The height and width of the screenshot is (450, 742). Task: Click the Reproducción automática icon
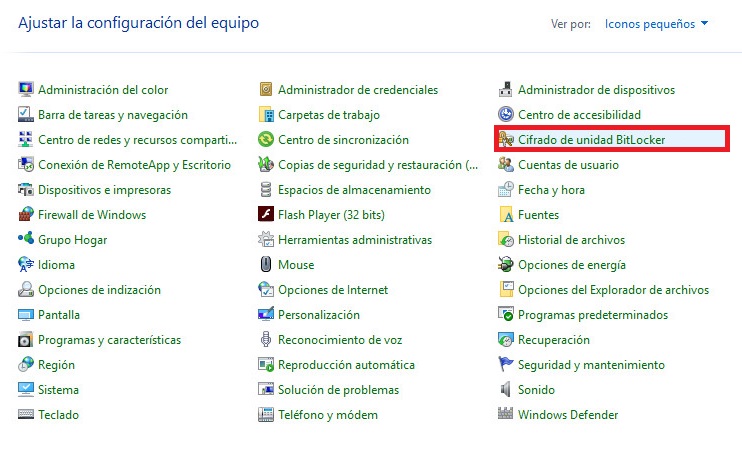(266, 364)
